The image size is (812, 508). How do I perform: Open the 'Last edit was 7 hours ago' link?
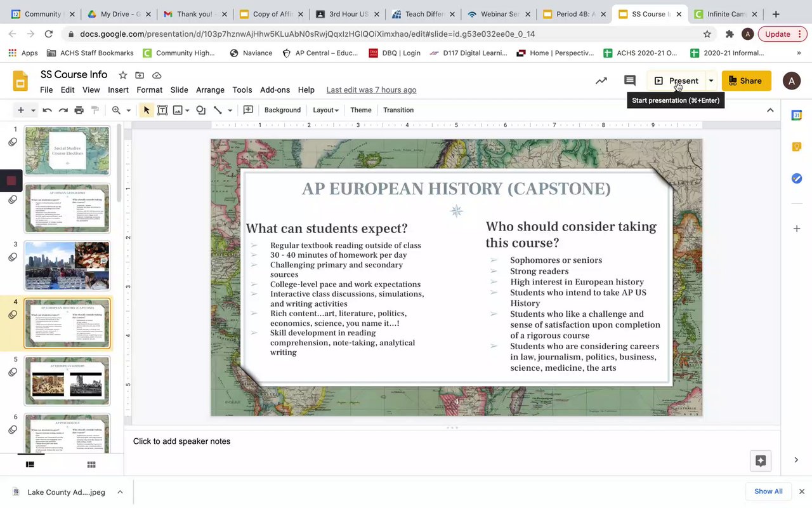point(371,90)
